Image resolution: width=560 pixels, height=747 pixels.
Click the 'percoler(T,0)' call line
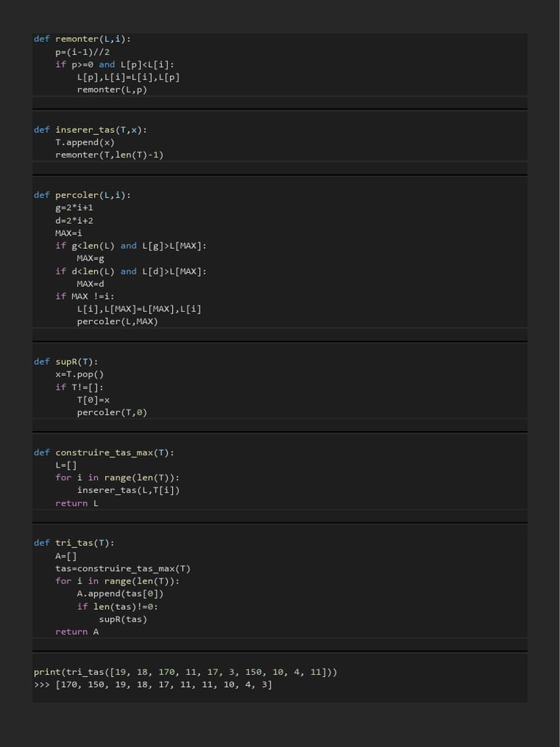112,413
